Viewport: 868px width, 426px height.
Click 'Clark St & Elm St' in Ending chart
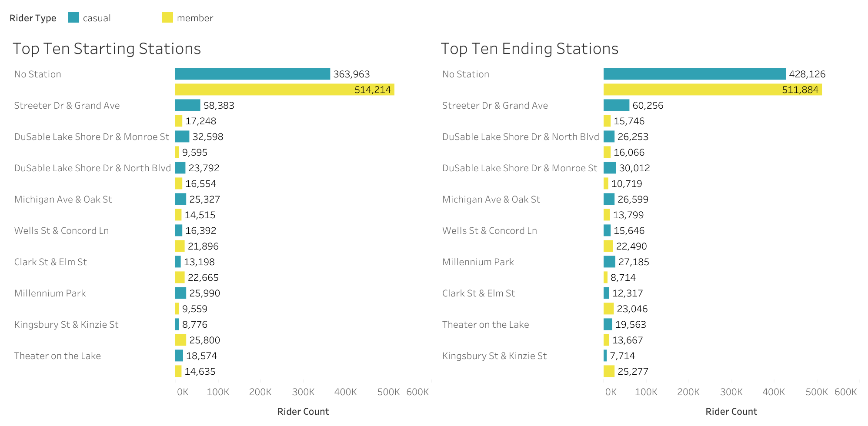pos(478,293)
